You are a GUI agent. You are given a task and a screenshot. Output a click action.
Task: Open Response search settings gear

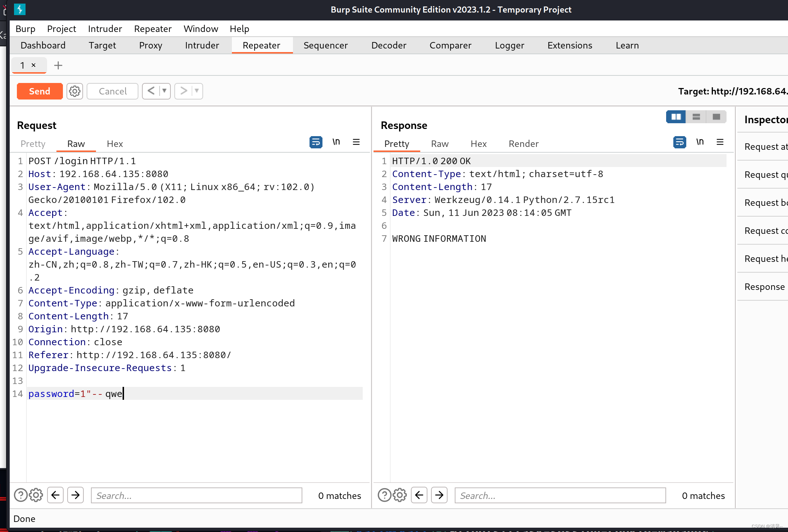coord(399,495)
